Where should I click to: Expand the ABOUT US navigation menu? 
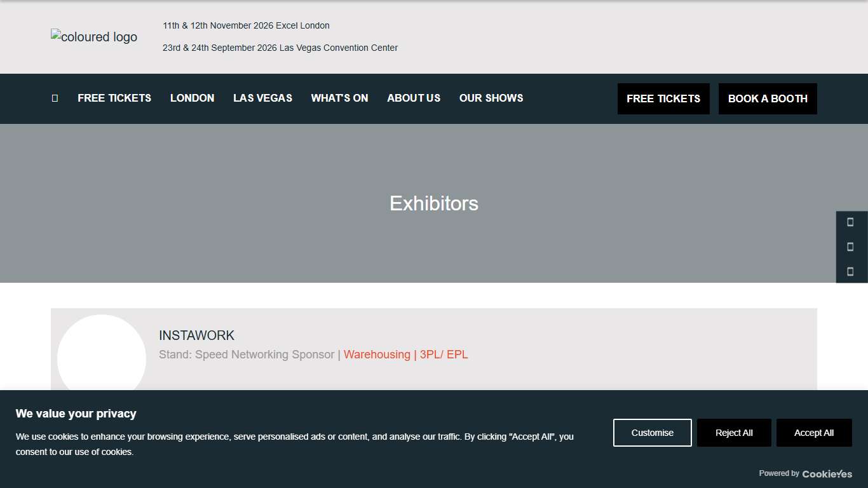[414, 98]
